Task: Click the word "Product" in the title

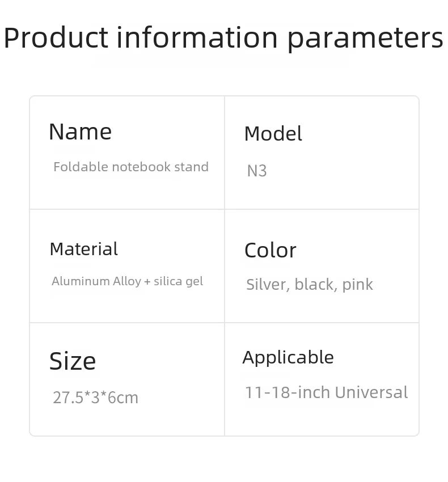Action: click(56, 38)
